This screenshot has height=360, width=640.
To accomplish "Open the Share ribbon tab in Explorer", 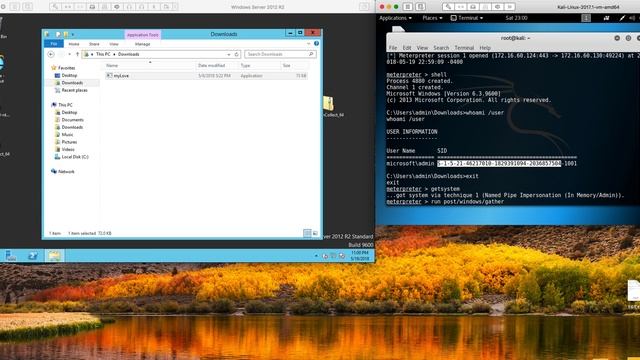I will coord(94,44).
